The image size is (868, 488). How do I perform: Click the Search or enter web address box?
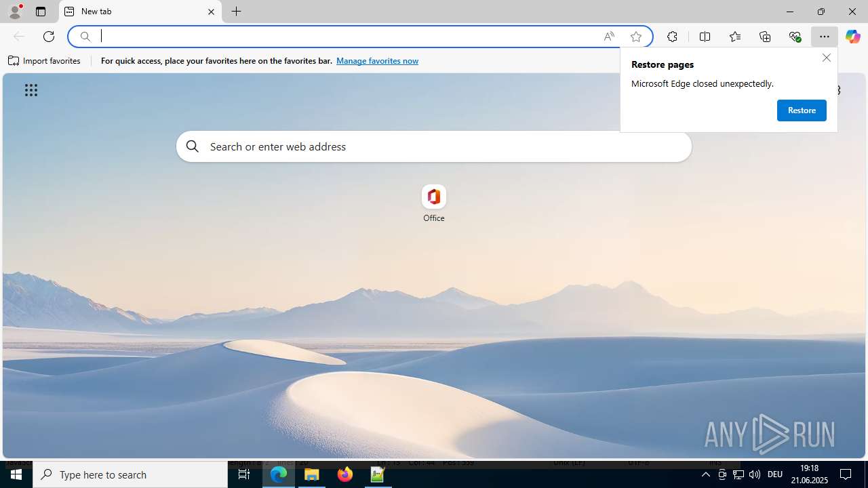tap(434, 146)
